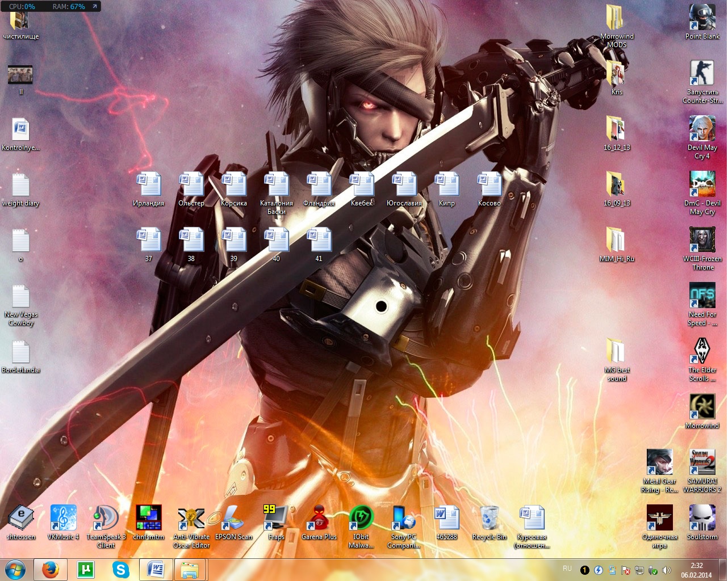Viewport: 728px width, 581px height.
Task: Click the Firefox taskbar button
Action: tap(51, 569)
